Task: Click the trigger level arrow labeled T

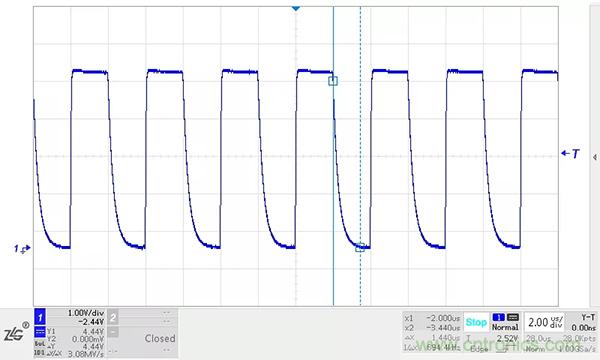Action: pyautogui.click(x=570, y=153)
